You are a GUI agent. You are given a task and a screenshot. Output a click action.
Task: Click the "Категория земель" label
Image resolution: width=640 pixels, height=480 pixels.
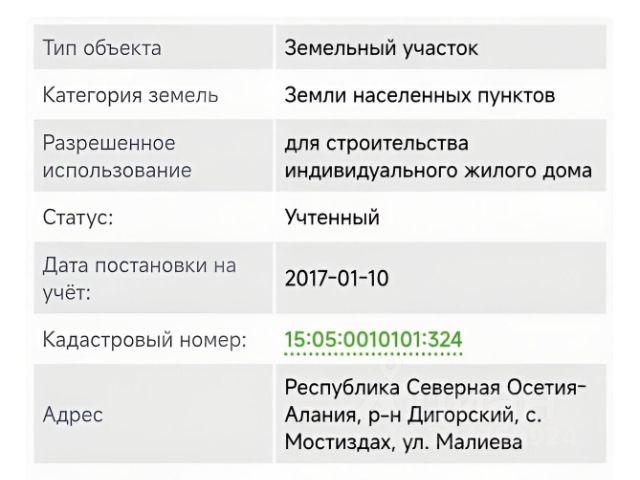coord(130,96)
